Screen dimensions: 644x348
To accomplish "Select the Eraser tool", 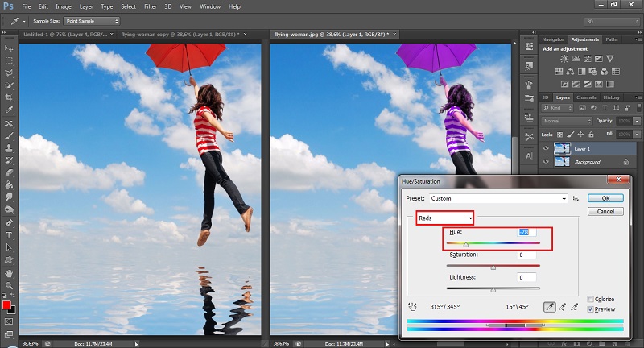I will click(x=9, y=172).
